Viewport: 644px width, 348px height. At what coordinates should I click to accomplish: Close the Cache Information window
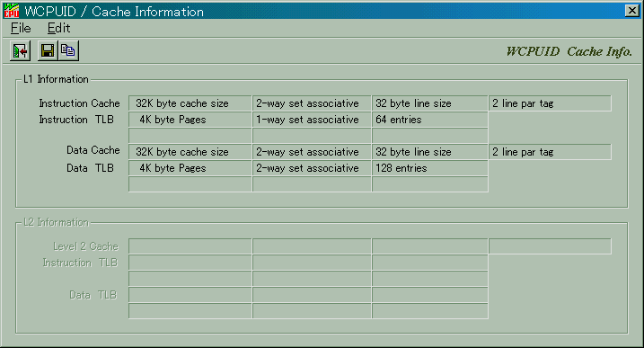point(632,11)
